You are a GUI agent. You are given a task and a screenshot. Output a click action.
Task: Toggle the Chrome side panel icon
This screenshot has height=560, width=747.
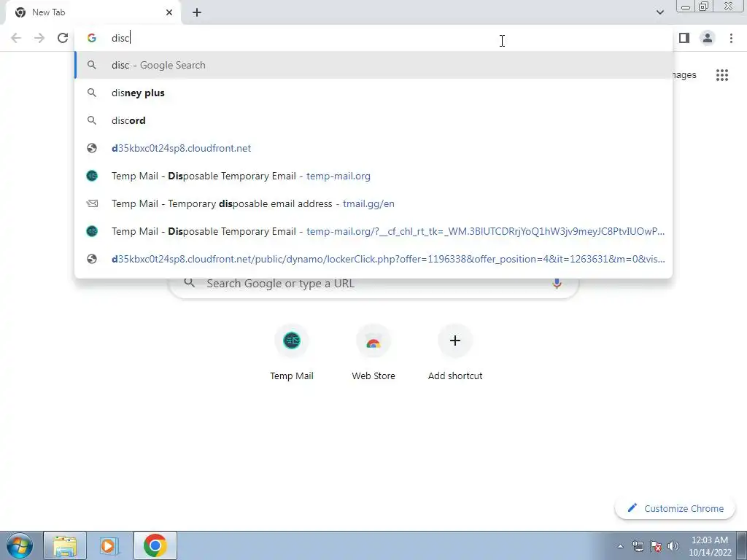[x=684, y=38]
